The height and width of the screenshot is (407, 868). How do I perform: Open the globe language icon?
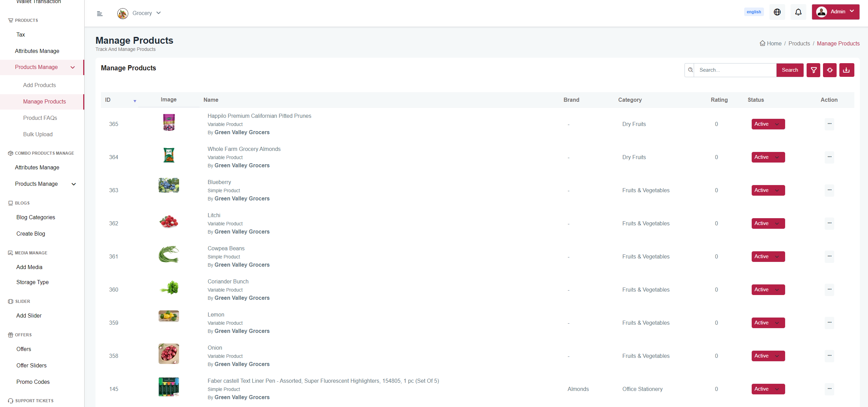777,12
